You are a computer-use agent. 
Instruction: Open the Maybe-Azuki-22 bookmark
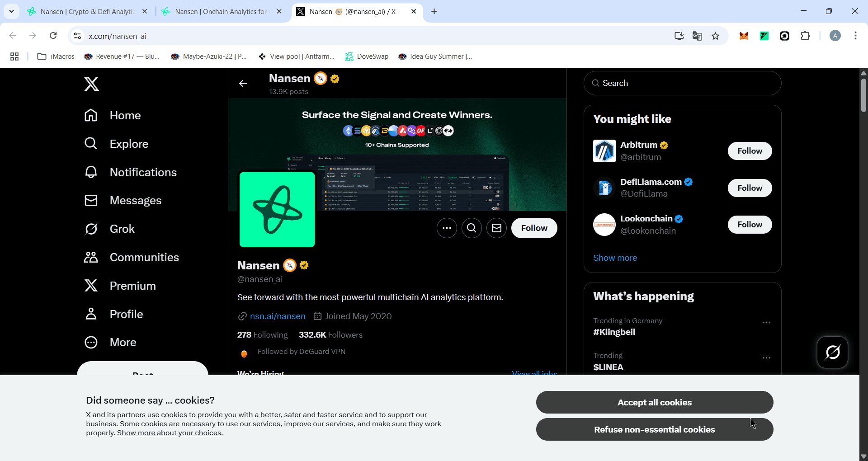click(x=209, y=56)
